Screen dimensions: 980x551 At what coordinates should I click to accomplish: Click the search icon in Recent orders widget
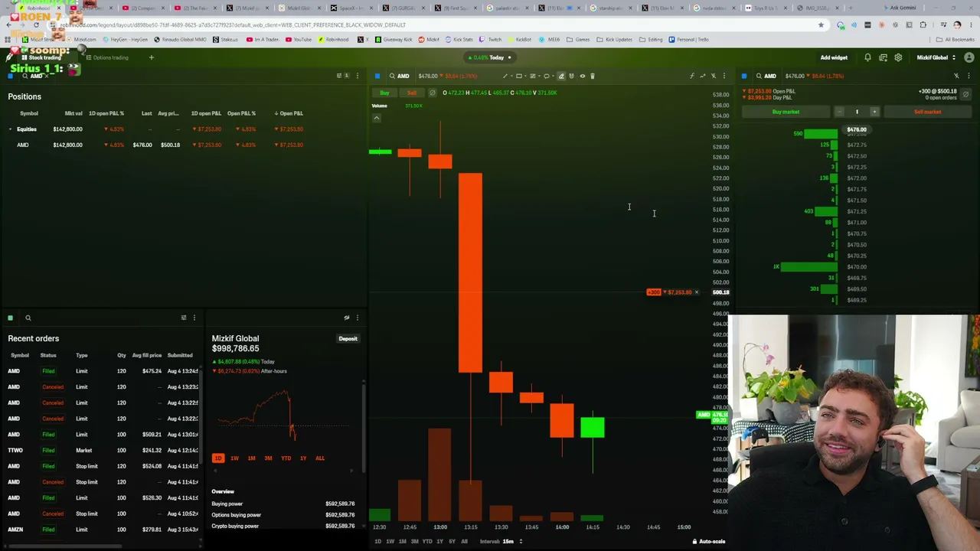pyautogui.click(x=28, y=318)
